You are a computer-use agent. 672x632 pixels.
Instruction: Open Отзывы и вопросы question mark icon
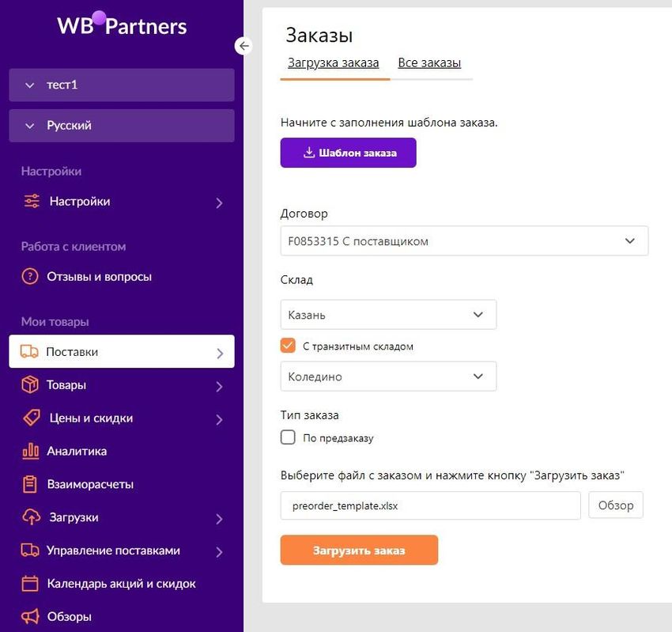[30, 277]
